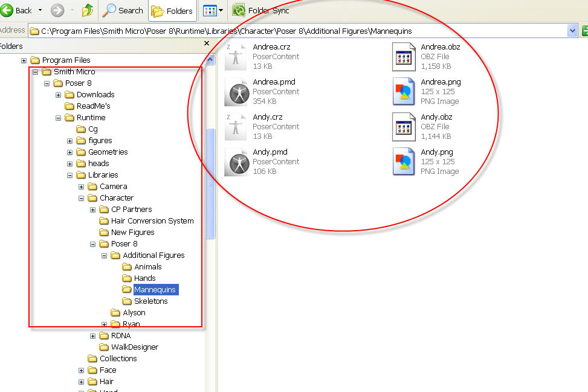The image size is (588, 392).
Task: Open the Views dropdown button
Action: [x=213, y=11]
